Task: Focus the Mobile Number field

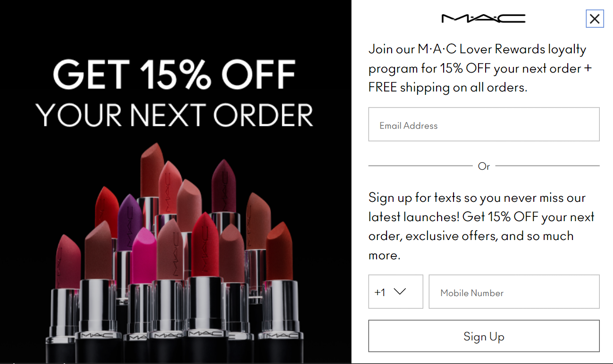Action: [514, 292]
